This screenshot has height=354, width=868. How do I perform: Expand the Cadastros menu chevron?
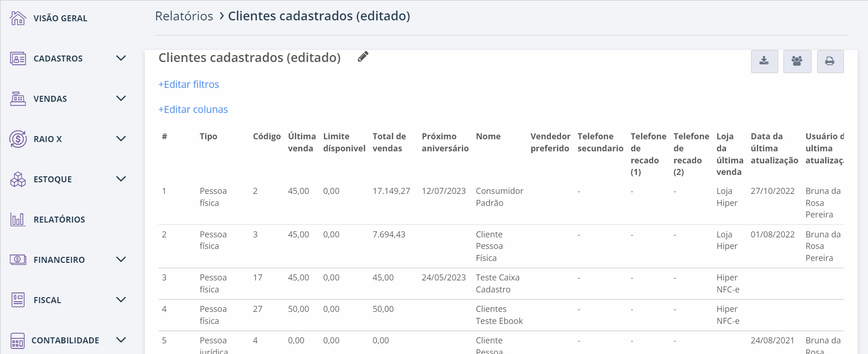point(121,58)
